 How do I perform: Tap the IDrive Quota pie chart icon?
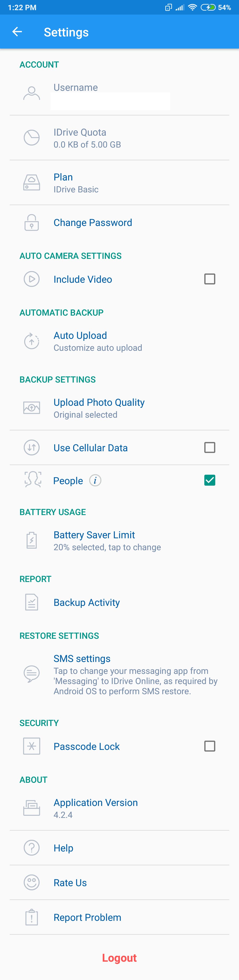[32, 138]
